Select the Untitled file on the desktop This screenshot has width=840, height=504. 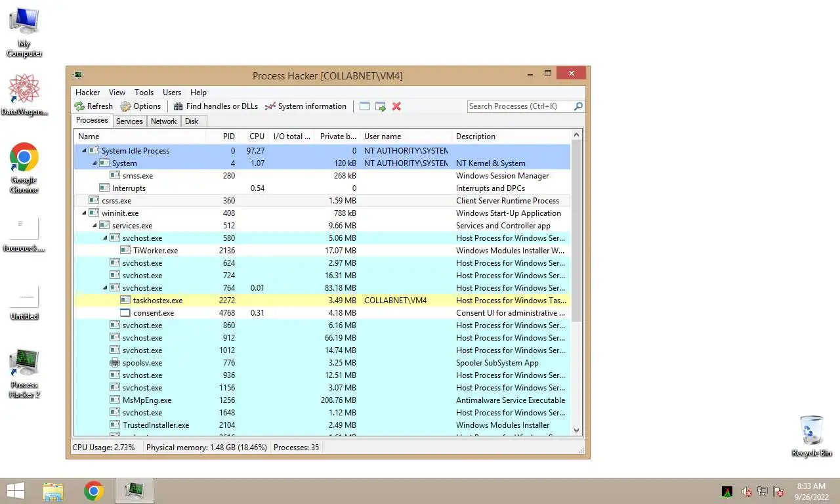pos(24,303)
